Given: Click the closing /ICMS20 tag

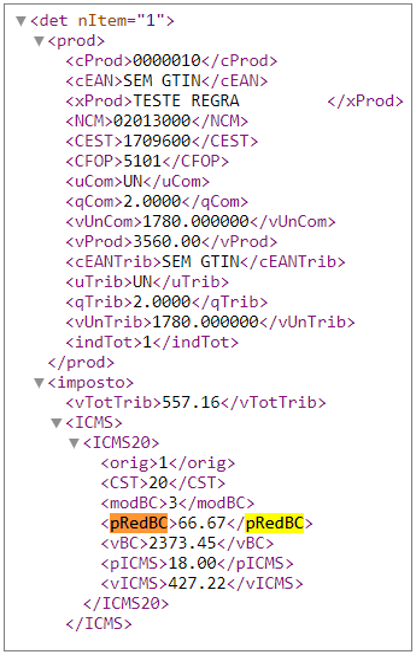Looking at the screenshot, I should click(126, 603).
